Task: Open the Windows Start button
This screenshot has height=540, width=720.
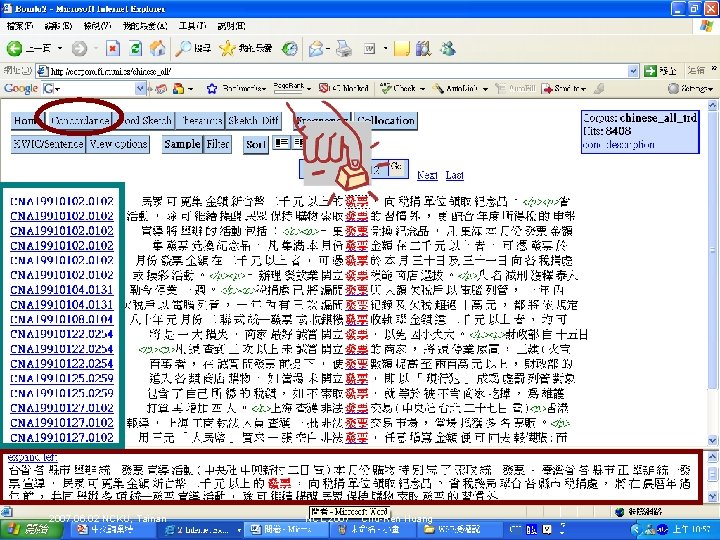Action: 31,529
